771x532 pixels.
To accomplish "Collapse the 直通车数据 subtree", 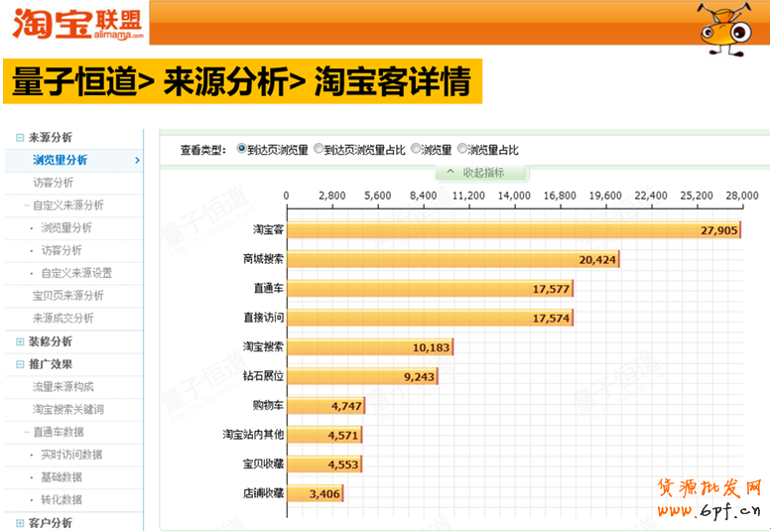I will [x=27, y=432].
